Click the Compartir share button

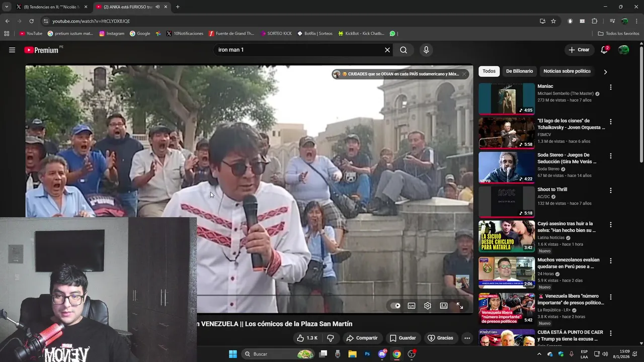[362, 338]
